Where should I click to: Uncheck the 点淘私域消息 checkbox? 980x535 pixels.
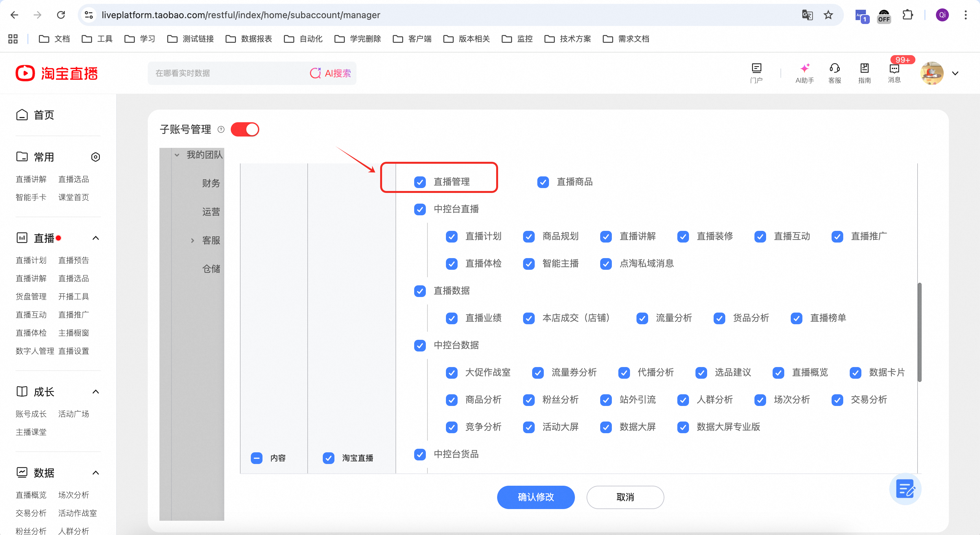tap(606, 264)
